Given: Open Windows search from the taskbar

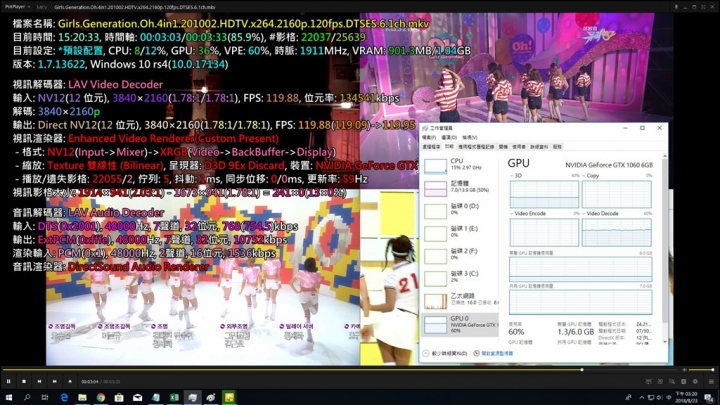Looking at the screenshot, I should pos(27,397).
